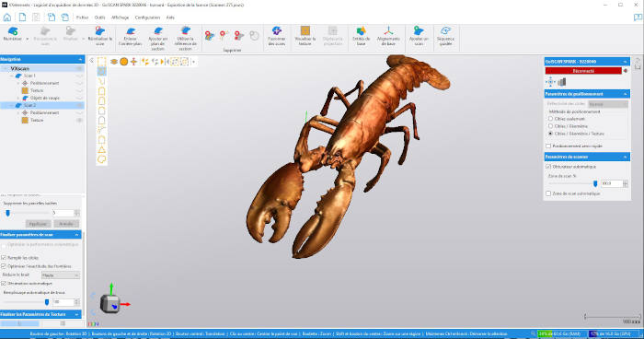This screenshot has height=339, width=644.
Task: Toggle Optimiser l'exactitude des frontières checkbox
Action: (x=4, y=266)
